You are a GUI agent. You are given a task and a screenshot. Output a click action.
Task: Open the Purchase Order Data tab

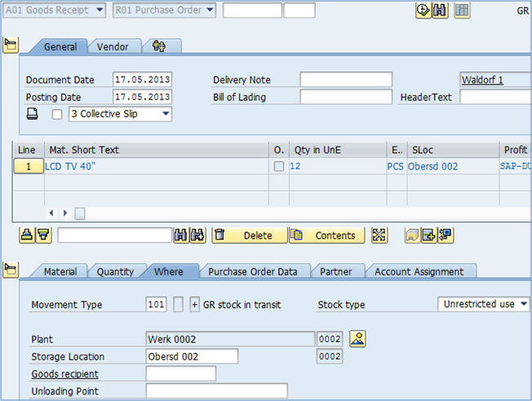tap(253, 271)
